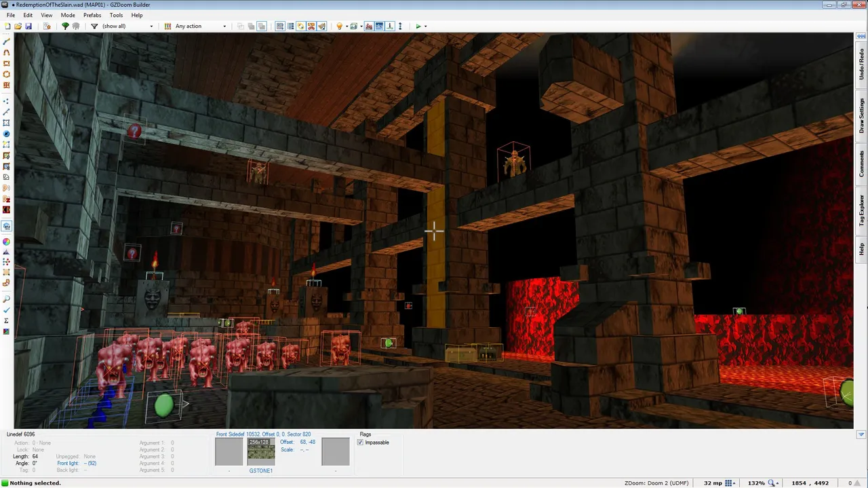Screen dimensions: 868x488
Task: Open the Comments side tab
Action: click(861, 164)
